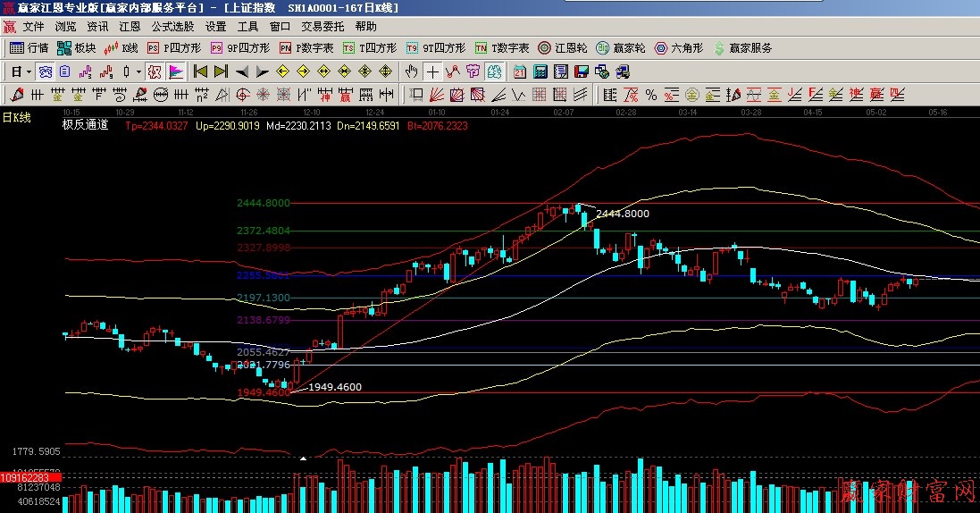The width and height of the screenshot is (980, 513).
Task: Open the 交易委托 menu
Action: [322, 27]
